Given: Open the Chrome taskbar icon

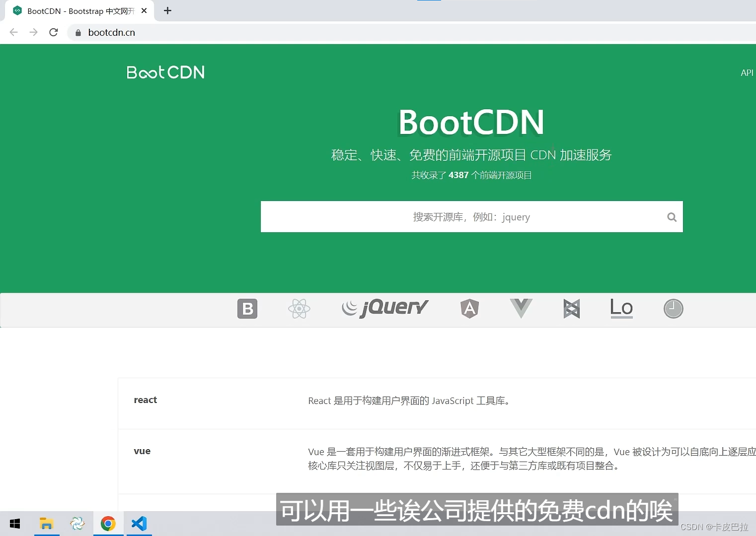Looking at the screenshot, I should tap(108, 524).
